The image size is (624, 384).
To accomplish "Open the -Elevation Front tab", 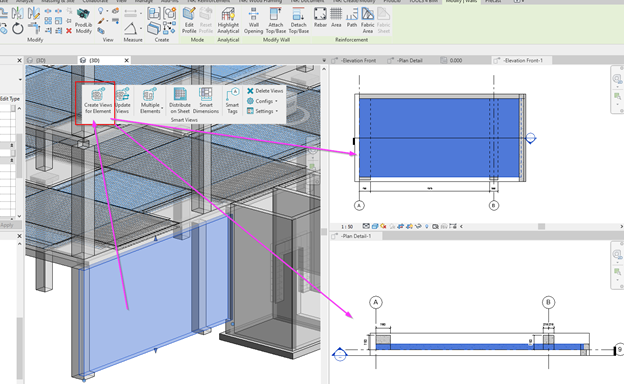I will click(358, 60).
